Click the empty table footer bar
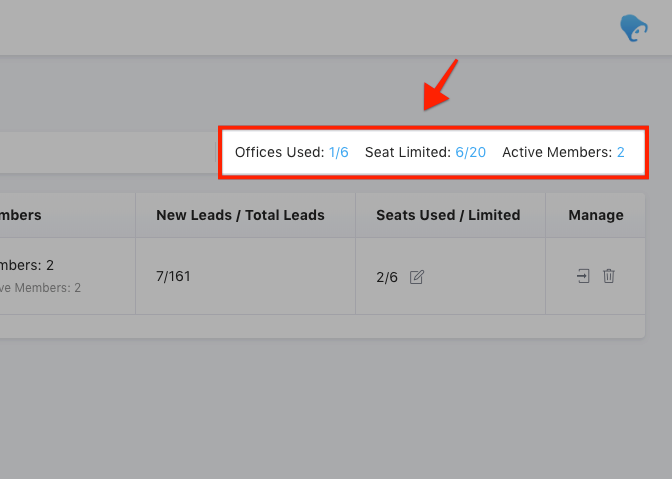 322,326
